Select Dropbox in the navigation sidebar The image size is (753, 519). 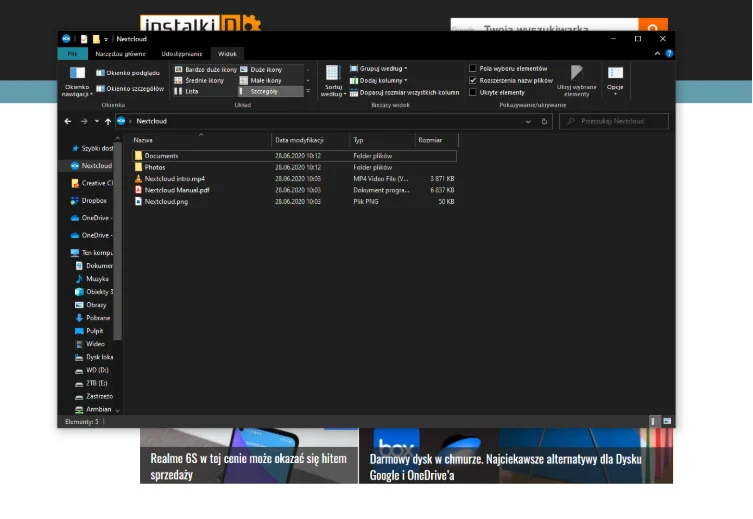pyautogui.click(x=95, y=200)
